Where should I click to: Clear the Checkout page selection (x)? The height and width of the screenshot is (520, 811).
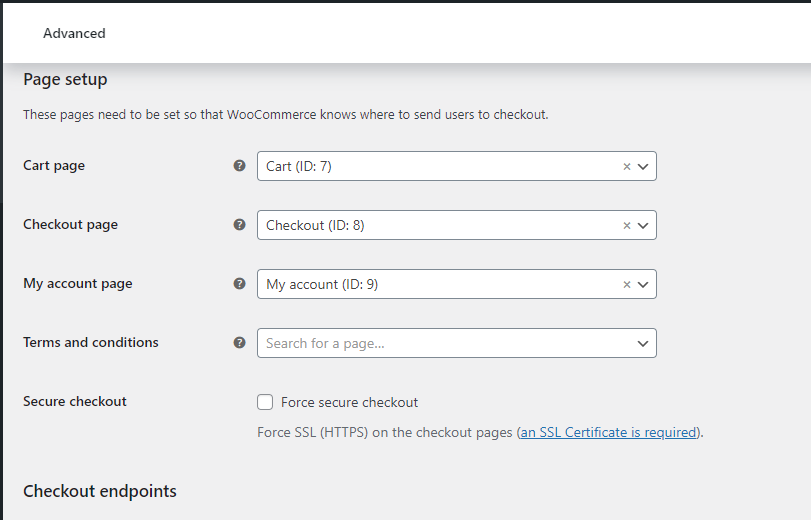point(627,226)
